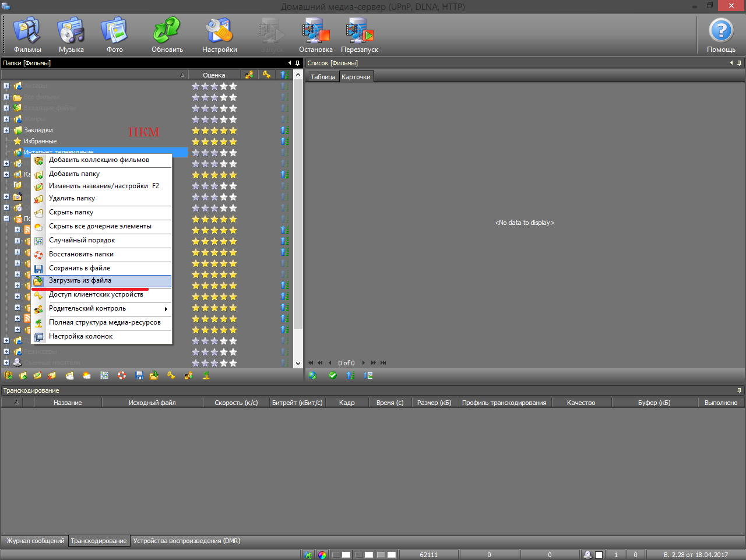Screen dimensions: 746x560
Task: Sort transcoding list by Название column
Action: 68,403
